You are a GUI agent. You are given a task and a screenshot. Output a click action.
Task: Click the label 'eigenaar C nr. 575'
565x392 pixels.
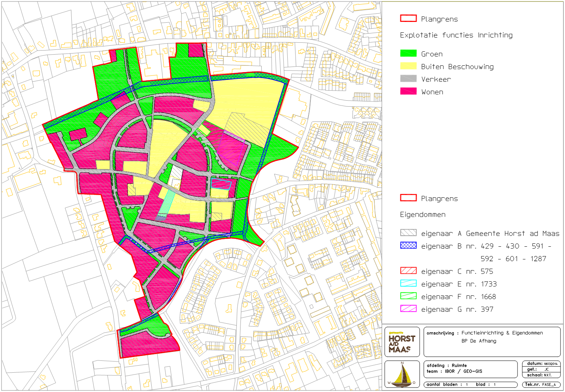[457, 272]
